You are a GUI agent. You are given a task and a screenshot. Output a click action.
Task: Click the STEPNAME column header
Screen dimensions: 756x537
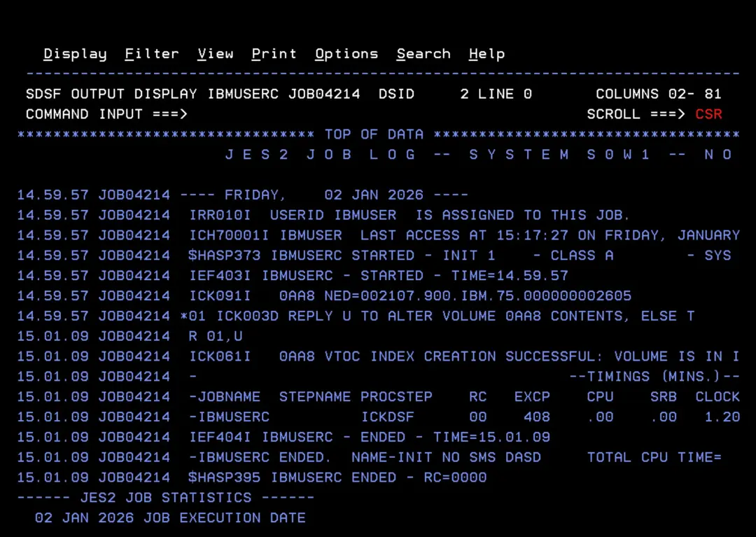pos(315,397)
